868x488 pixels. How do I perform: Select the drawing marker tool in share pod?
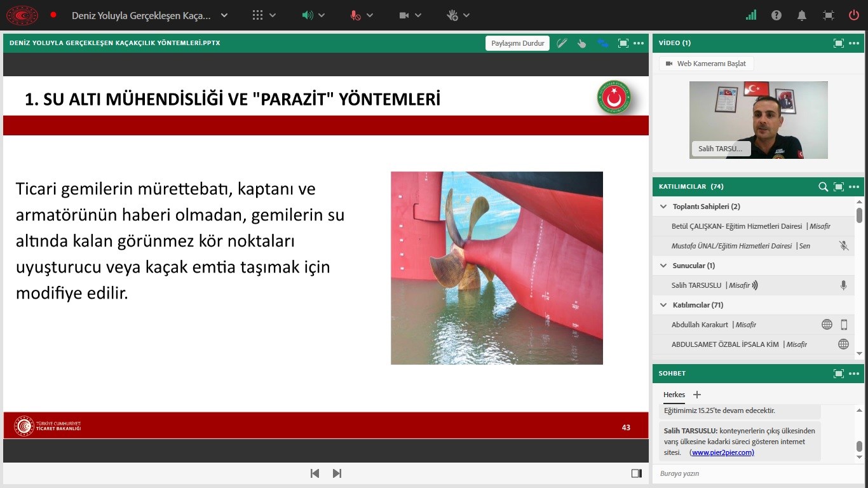tap(562, 43)
